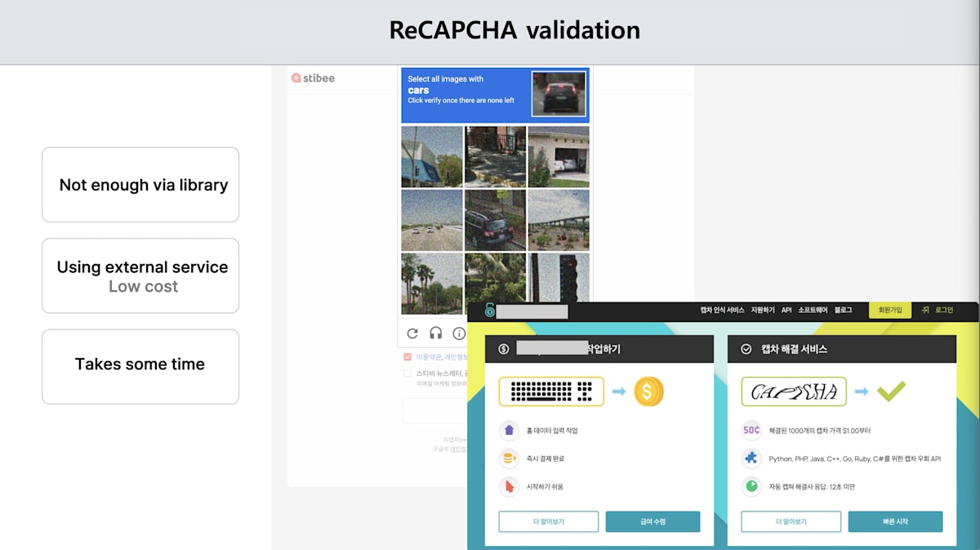The width and height of the screenshot is (980, 550).
Task: Switch to the audio challenge headphones icon
Action: click(435, 333)
